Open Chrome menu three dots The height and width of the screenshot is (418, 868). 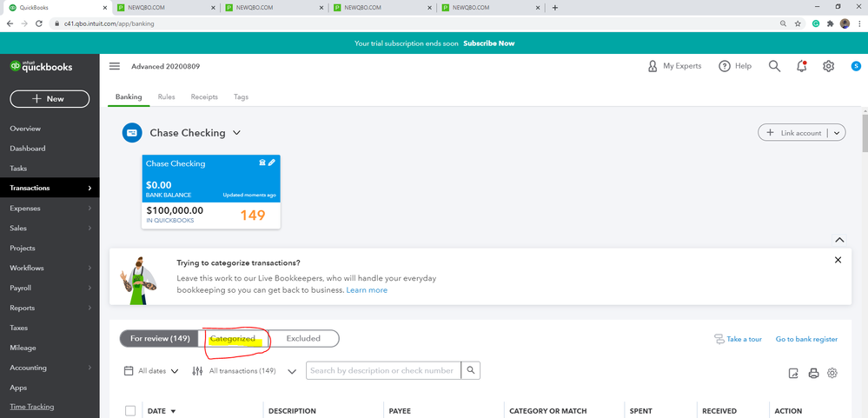[858, 23]
